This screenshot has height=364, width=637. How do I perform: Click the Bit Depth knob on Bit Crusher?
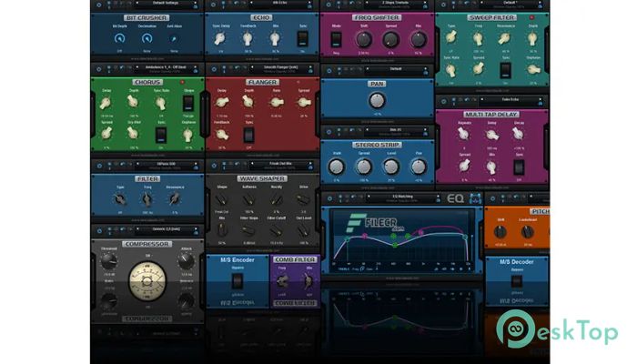coord(119,38)
